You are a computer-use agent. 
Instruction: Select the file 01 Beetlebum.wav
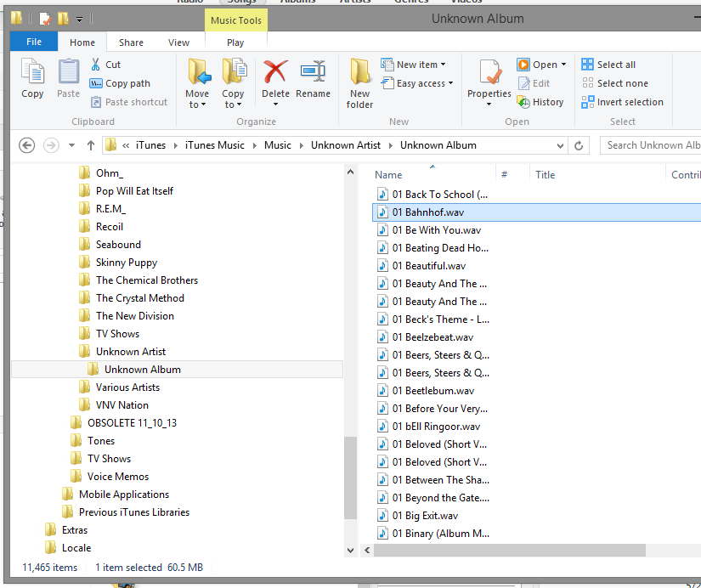click(x=432, y=391)
